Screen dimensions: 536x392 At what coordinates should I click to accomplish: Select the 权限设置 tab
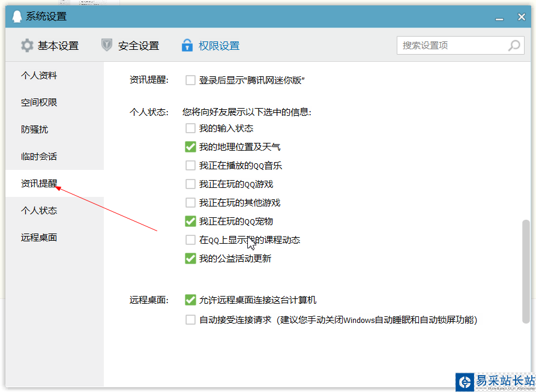pyautogui.click(x=211, y=46)
